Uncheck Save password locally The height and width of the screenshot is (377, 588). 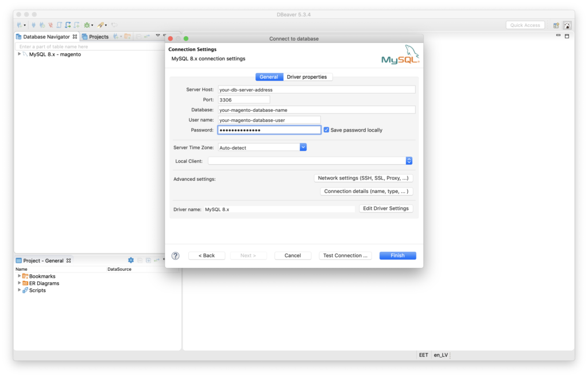(x=326, y=130)
